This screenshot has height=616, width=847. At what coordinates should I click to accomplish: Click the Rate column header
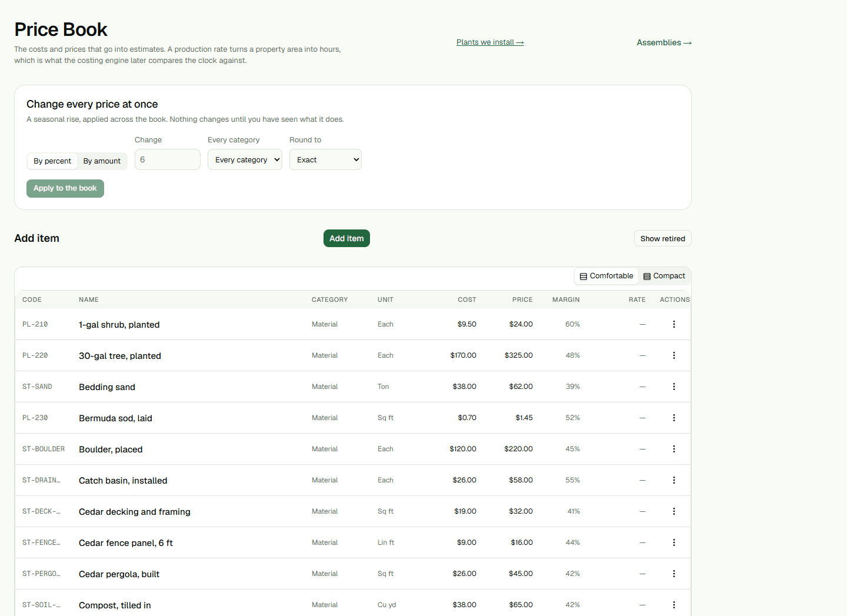click(x=637, y=299)
